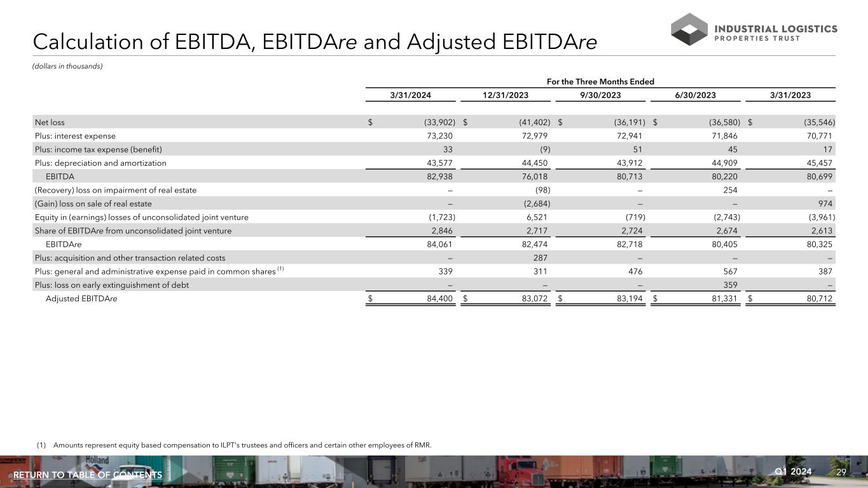This screenshot has height=488, width=868.
Task: Select joint venture share value 2,613
Action: point(822,231)
